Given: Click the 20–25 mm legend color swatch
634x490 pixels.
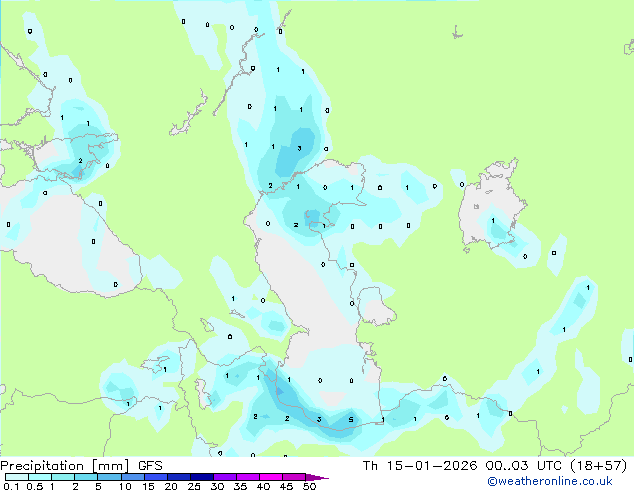Looking at the screenshot, I should 179,477.
